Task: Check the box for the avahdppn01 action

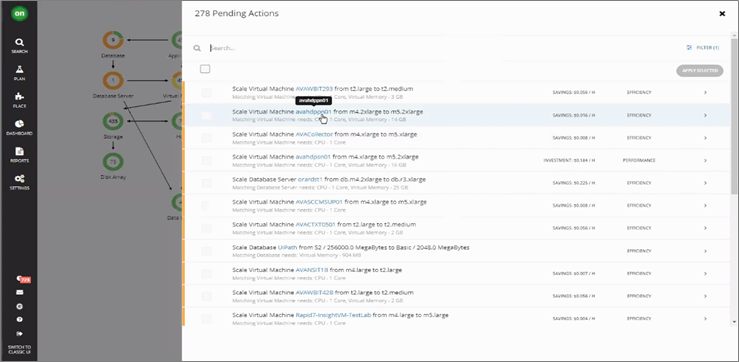Action: 206,115
